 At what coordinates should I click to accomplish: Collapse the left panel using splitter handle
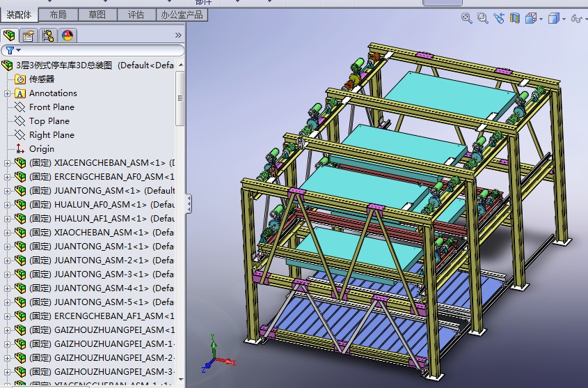(189, 203)
